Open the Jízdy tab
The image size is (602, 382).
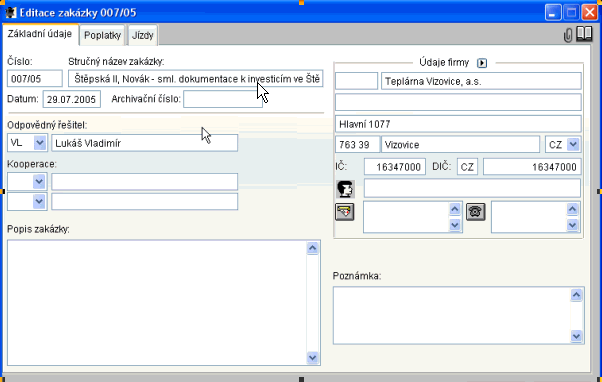click(142, 35)
